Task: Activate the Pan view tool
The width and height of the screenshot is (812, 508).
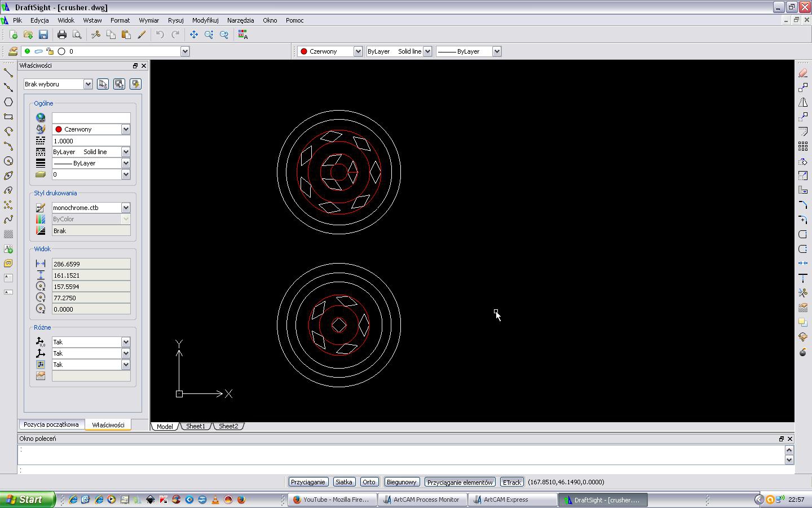Action: 194,35
